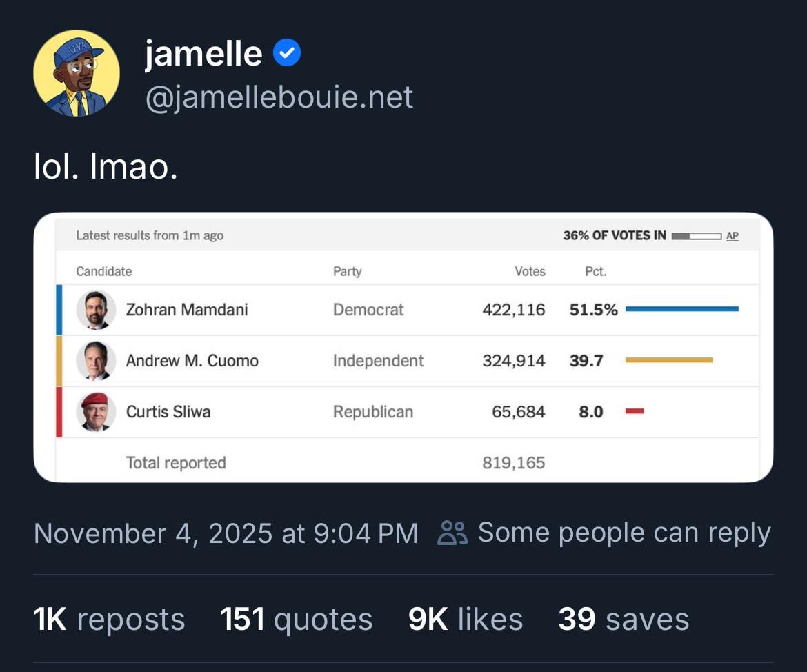This screenshot has width=807, height=672.
Task: Click the AP source link
Action: (x=733, y=236)
